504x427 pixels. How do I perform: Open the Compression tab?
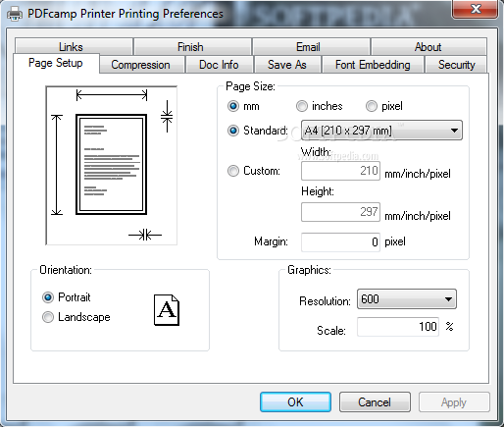coord(142,65)
